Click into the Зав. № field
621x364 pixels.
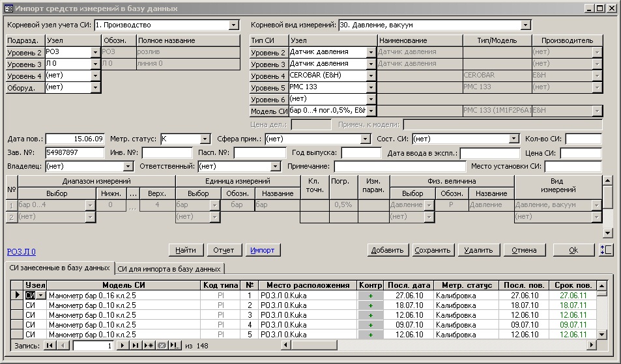point(74,153)
